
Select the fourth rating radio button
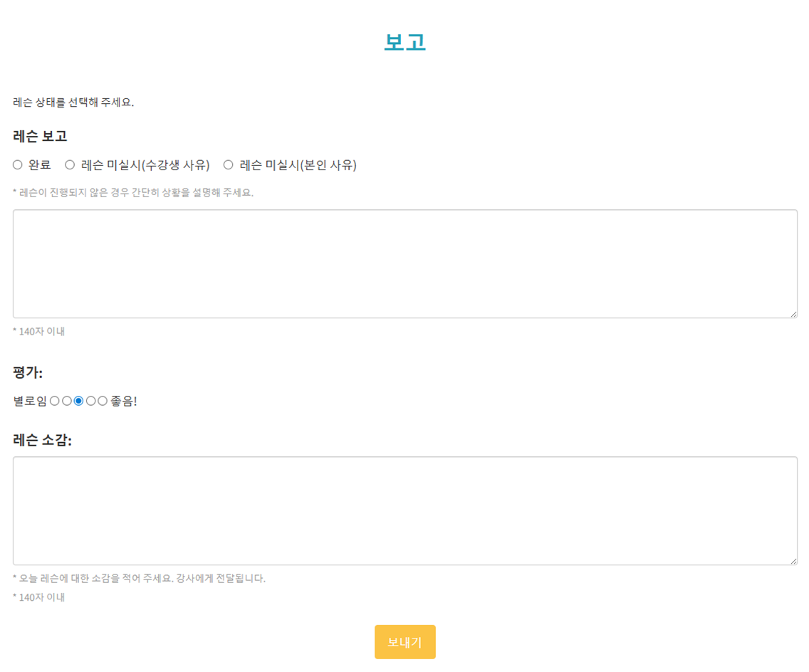[91, 401]
